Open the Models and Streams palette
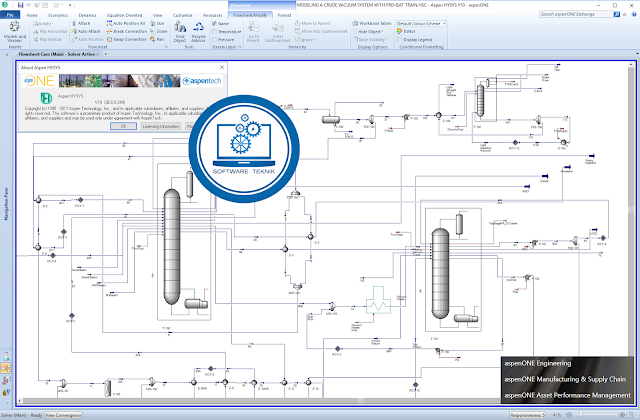640x420 pixels. 14,31
